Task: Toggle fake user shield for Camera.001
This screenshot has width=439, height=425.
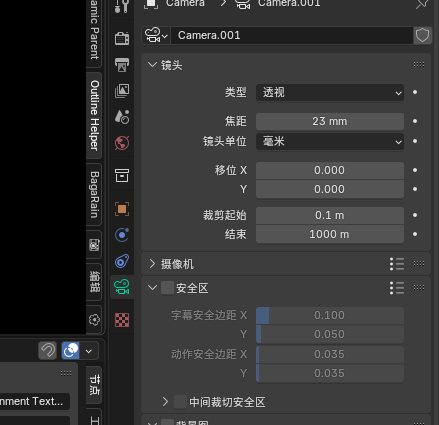Action: coord(422,35)
